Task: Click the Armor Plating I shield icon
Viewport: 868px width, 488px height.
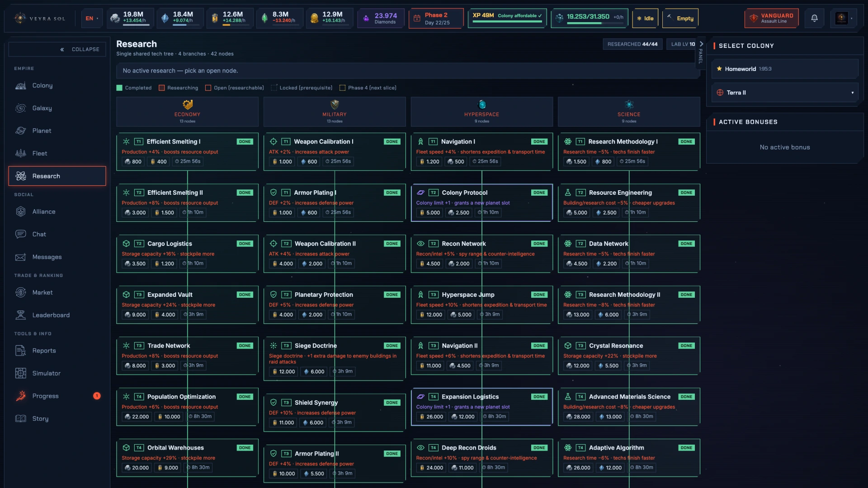Action: click(274, 193)
